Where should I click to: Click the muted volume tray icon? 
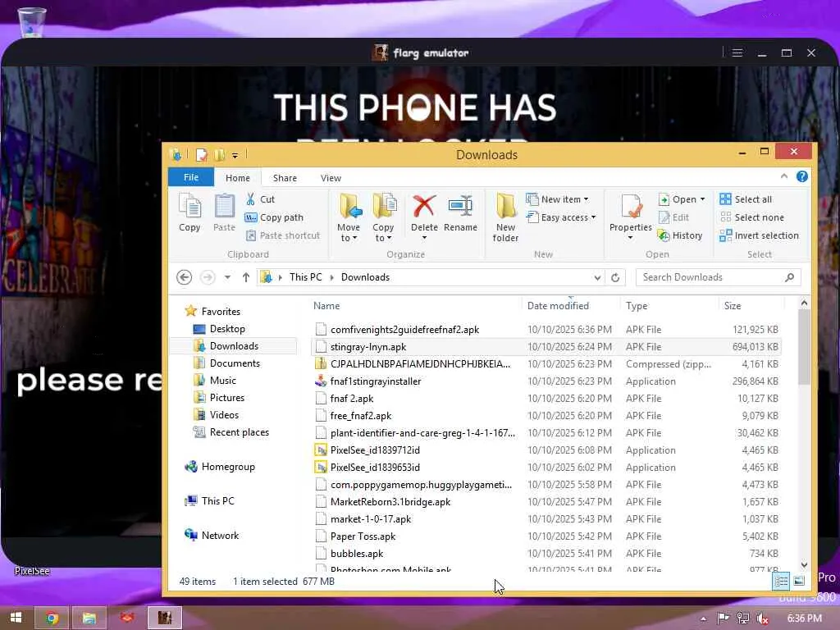tap(762, 619)
